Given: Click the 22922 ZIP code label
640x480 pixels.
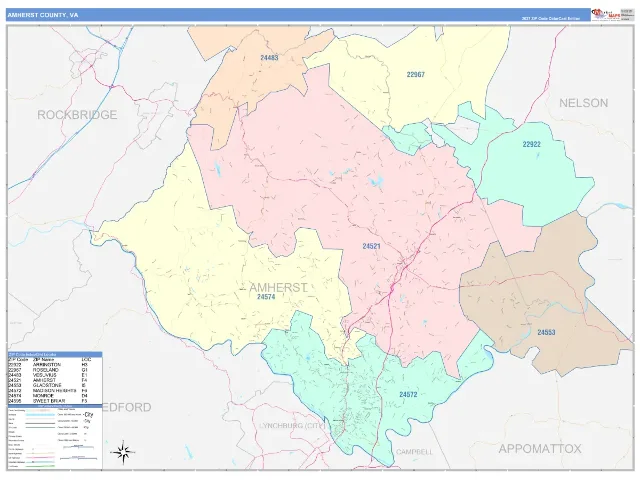Looking at the screenshot, I should coord(531,144).
